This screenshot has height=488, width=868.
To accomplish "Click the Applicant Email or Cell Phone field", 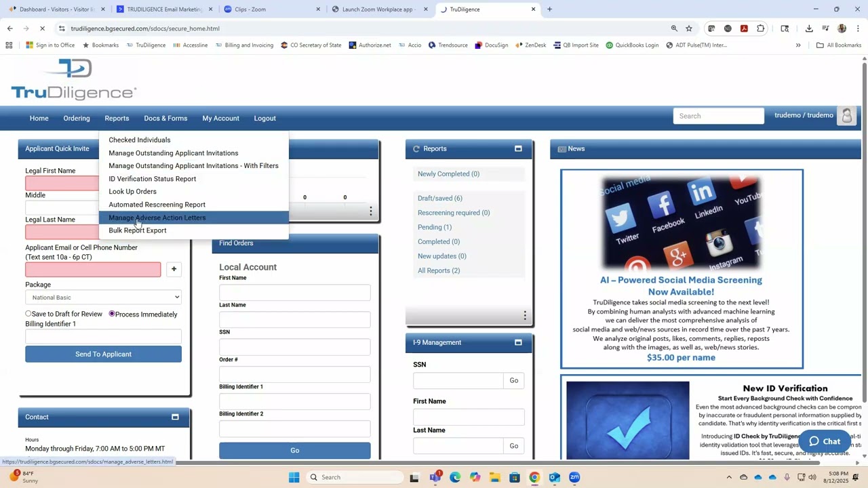I will click(x=93, y=270).
